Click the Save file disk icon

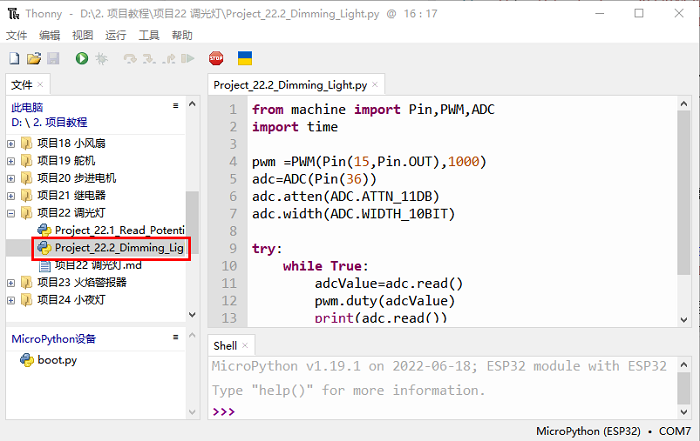coord(52,60)
